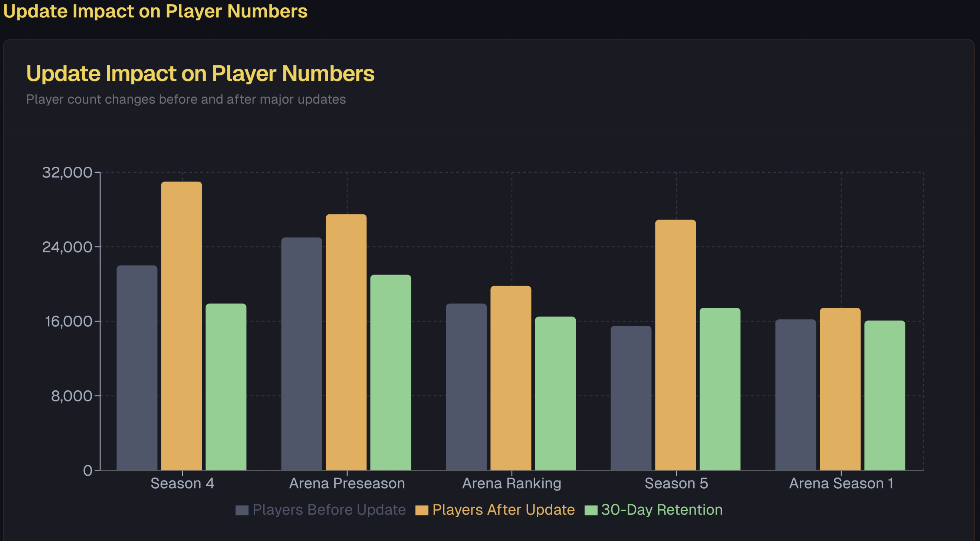Click the subtitle about player count changes
Screen dimensions: 980x541
click(x=186, y=100)
